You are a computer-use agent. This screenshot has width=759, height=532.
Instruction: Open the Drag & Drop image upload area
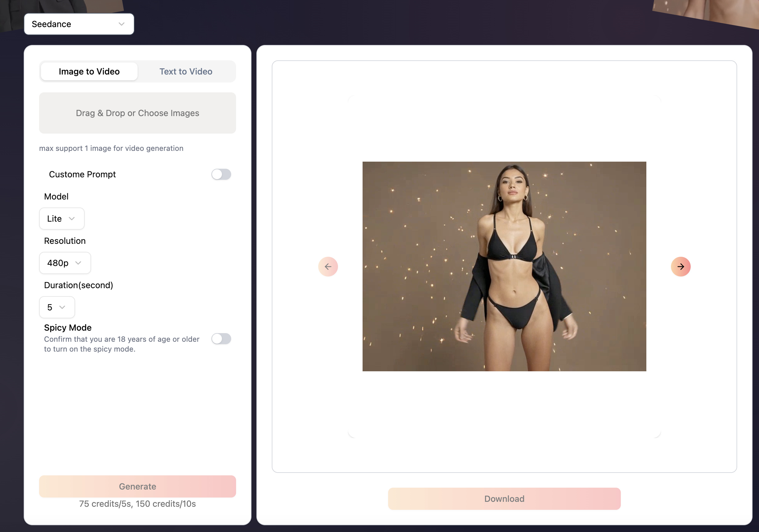(137, 113)
